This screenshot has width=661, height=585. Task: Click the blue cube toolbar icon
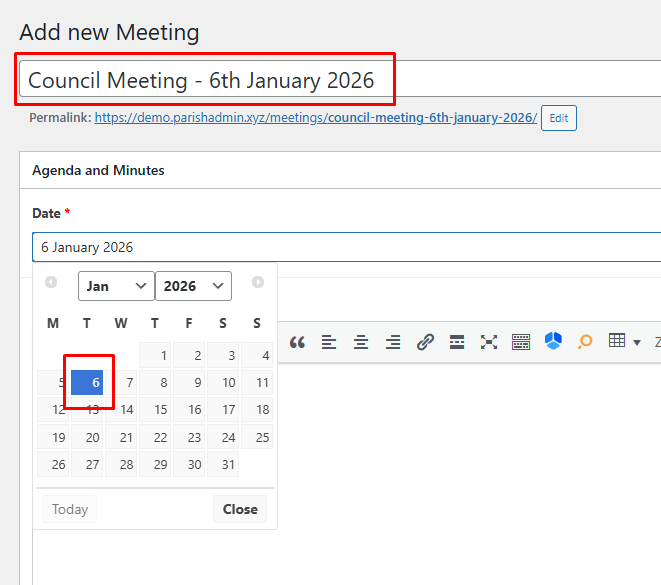pos(553,342)
